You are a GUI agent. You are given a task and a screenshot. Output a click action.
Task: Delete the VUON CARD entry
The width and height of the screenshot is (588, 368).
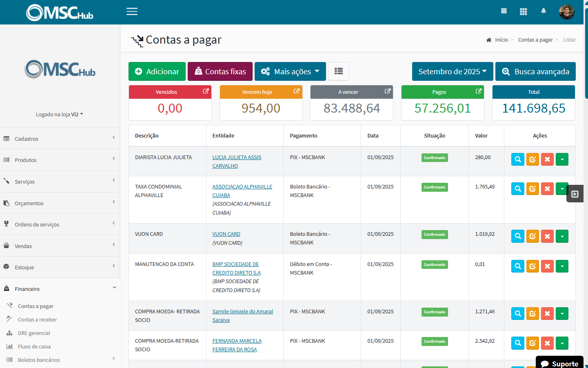click(x=547, y=236)
